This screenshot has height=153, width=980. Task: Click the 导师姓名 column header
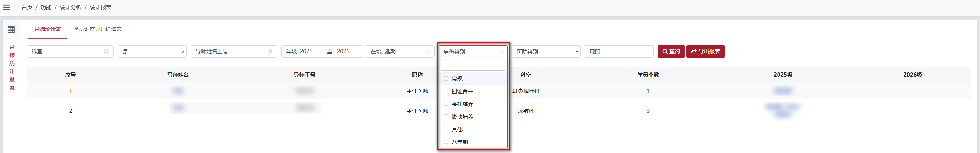pyautogui.click(x=178, y=75)
